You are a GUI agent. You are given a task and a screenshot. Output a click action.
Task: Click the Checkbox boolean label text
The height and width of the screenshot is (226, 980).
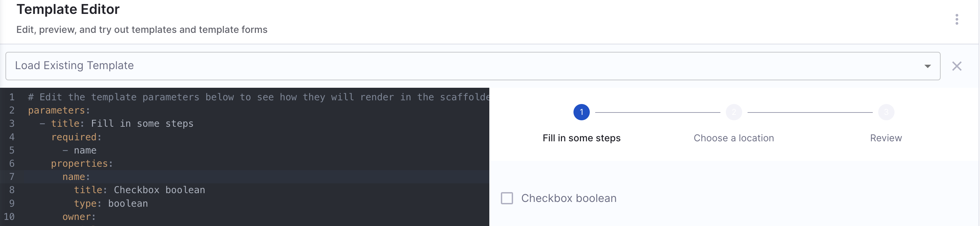pyautogui.click(x=568, y=198)
